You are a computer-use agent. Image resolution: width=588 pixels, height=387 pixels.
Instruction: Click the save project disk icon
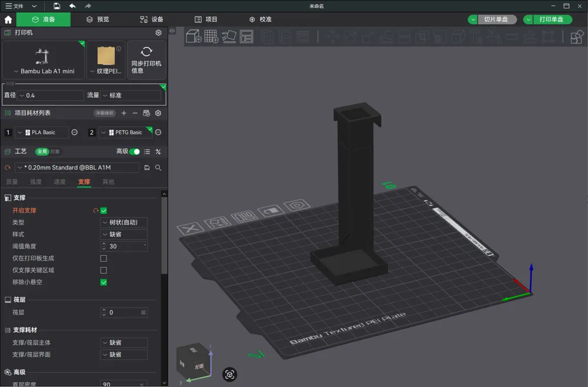point(56,6)
